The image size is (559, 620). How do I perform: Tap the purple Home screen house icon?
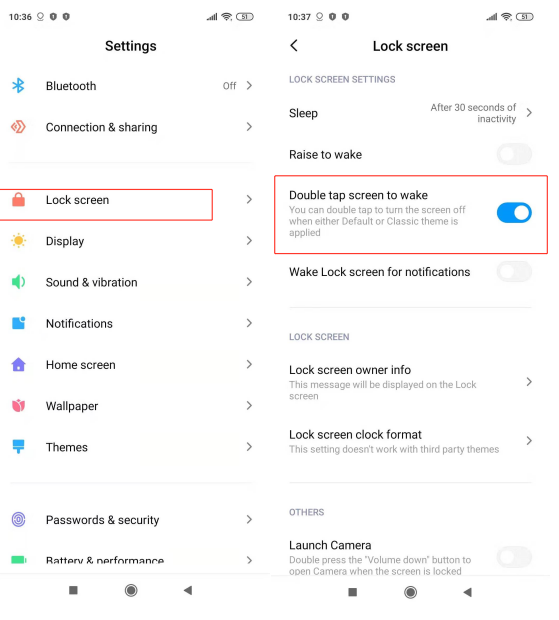[x=18, y=364]
